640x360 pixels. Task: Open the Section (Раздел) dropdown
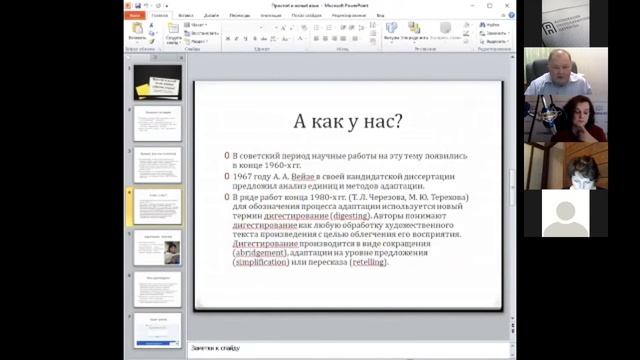196,42
